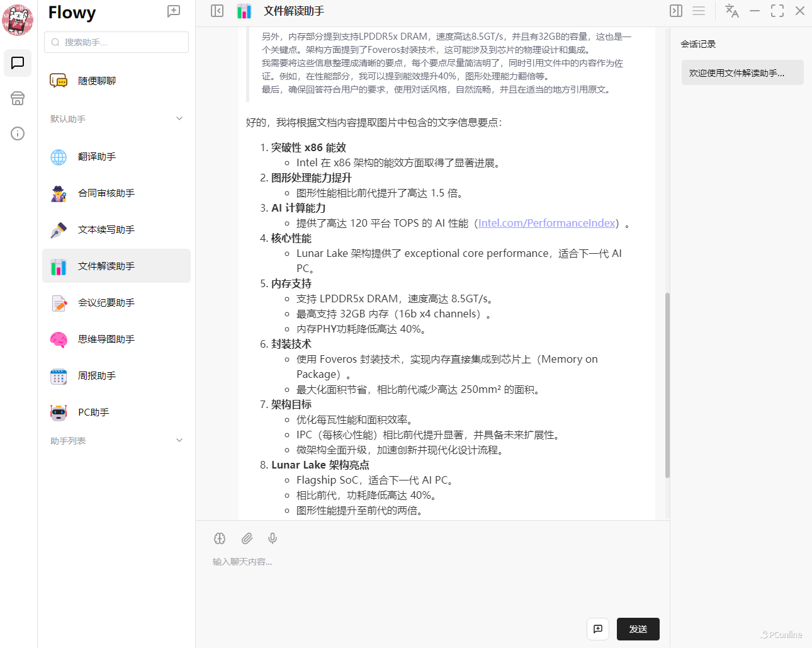Viewport: 812px width, 648px height.
Task: Open the 欢迎使用文件解读助手 history entry
Action: 742,73
